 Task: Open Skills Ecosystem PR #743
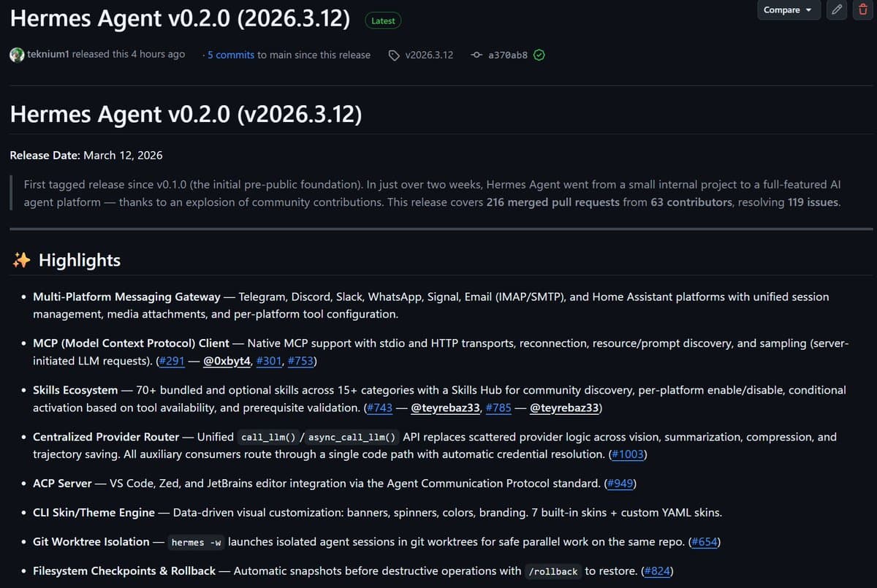click(379, 408)
